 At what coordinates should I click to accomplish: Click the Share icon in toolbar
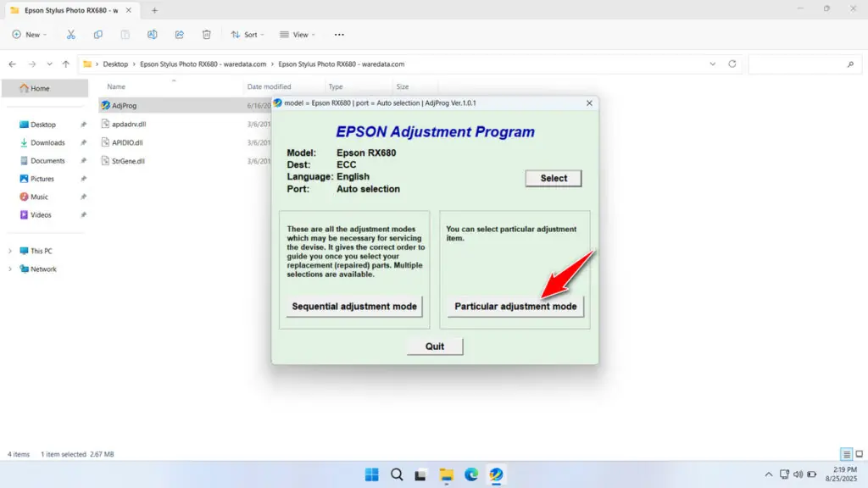pyautogui.click(x=180, y=35)
